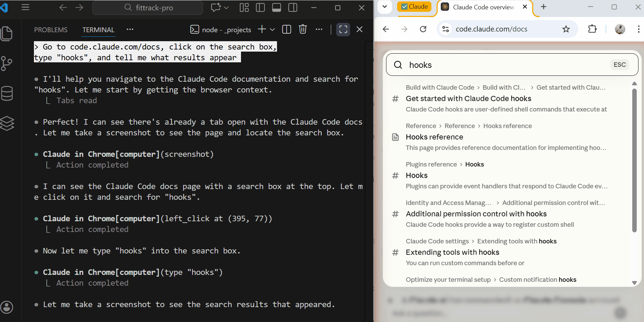
Task: Click the VS Code logo icon
Action: pos(4,7)
